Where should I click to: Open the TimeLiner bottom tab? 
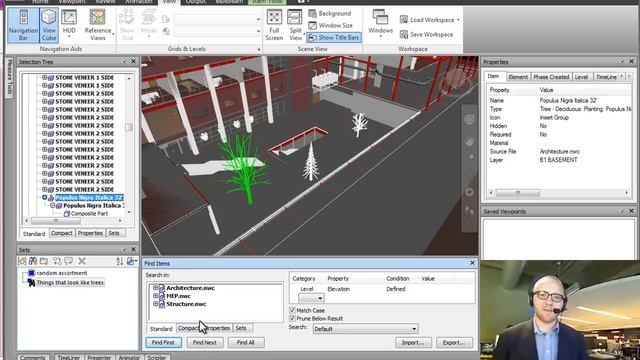[69, 357]
